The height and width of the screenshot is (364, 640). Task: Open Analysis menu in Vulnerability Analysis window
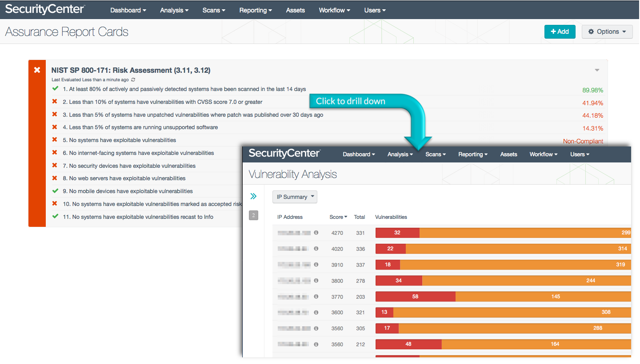coord(400,154)
